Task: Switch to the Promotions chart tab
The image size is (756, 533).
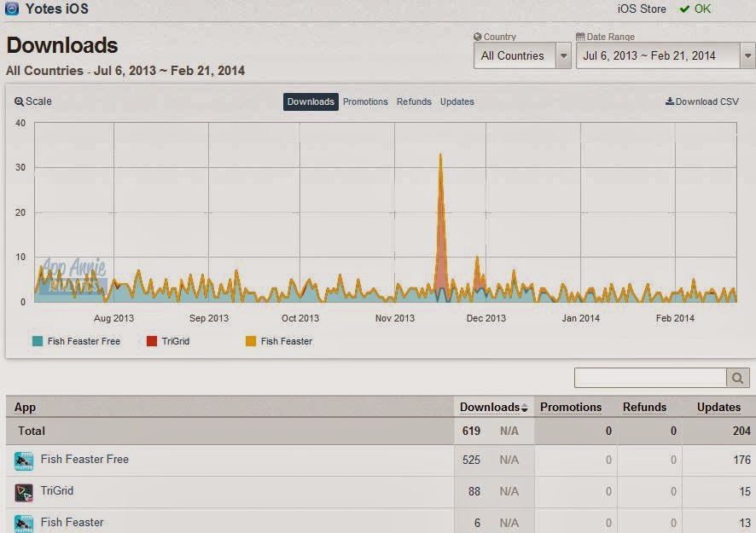Action: pyautogui.click(x=365, y=101)
